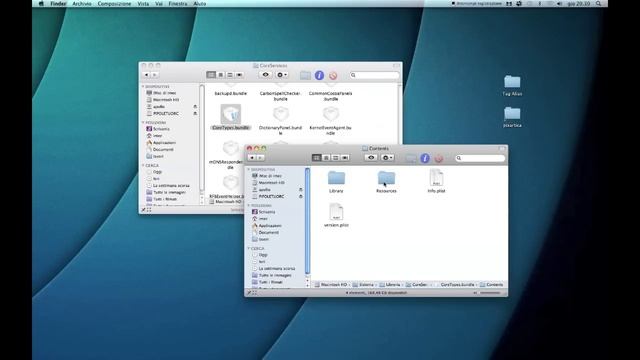This screenshot has width=640, height=360.
Task: Click the Contents sidebar scrollbar
Action: tap(307, 221)
